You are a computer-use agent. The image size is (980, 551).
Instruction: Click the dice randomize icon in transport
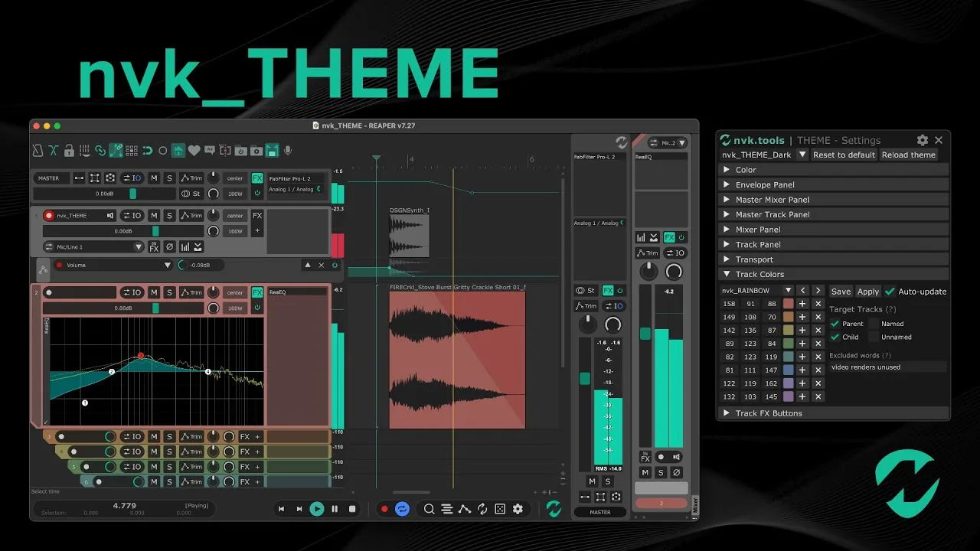[500, 509]
